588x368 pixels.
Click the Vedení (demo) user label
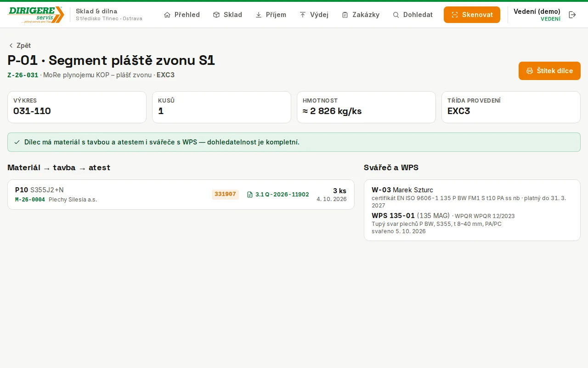[537, 11]
